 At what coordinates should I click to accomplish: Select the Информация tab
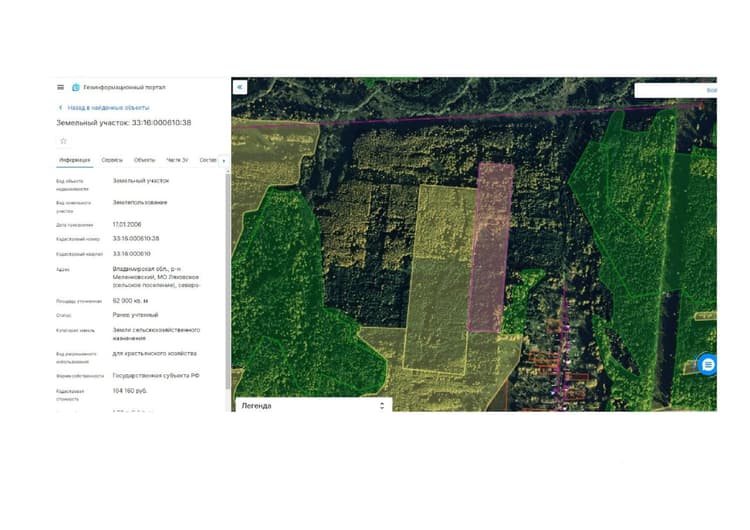[x=75, y=160]
